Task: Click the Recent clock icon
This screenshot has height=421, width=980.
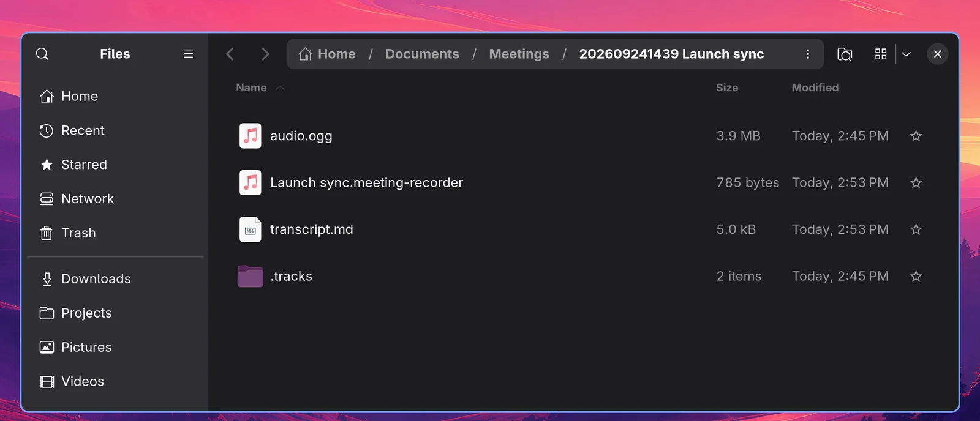Action: point(47,130)
